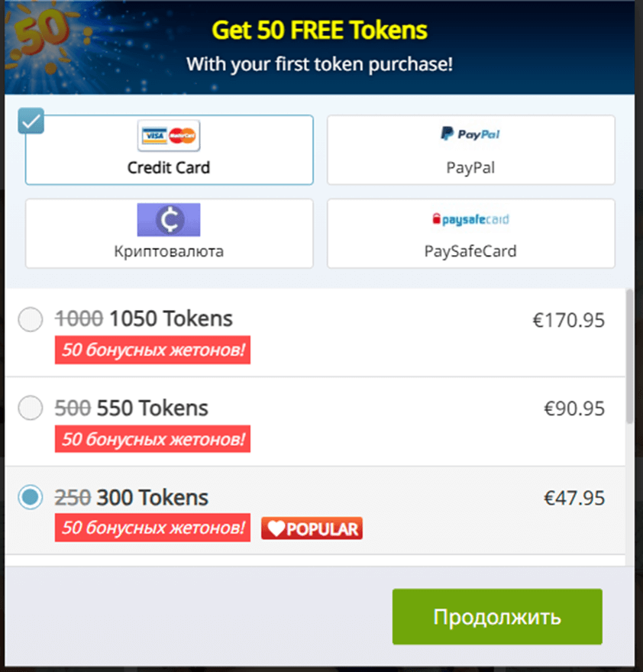Click the PayPal logo icon
The height and width of the screenshot is (672, 643).
470,134
